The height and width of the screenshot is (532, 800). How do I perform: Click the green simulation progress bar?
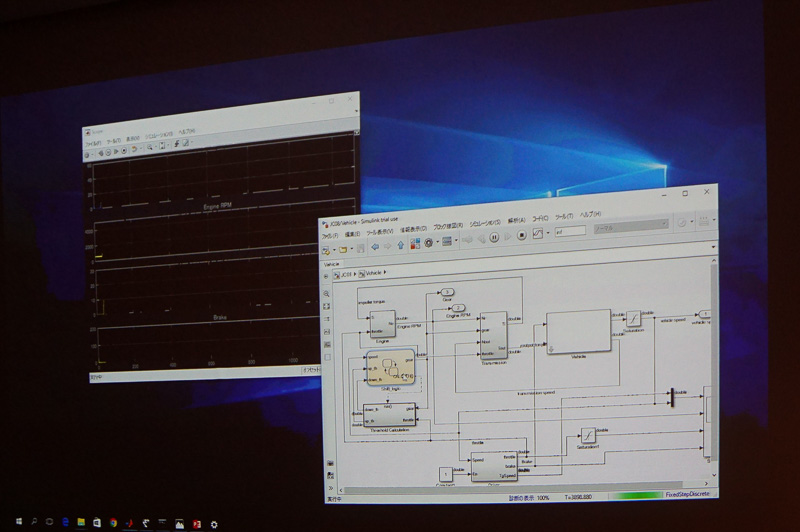click(x=638, y=495)
